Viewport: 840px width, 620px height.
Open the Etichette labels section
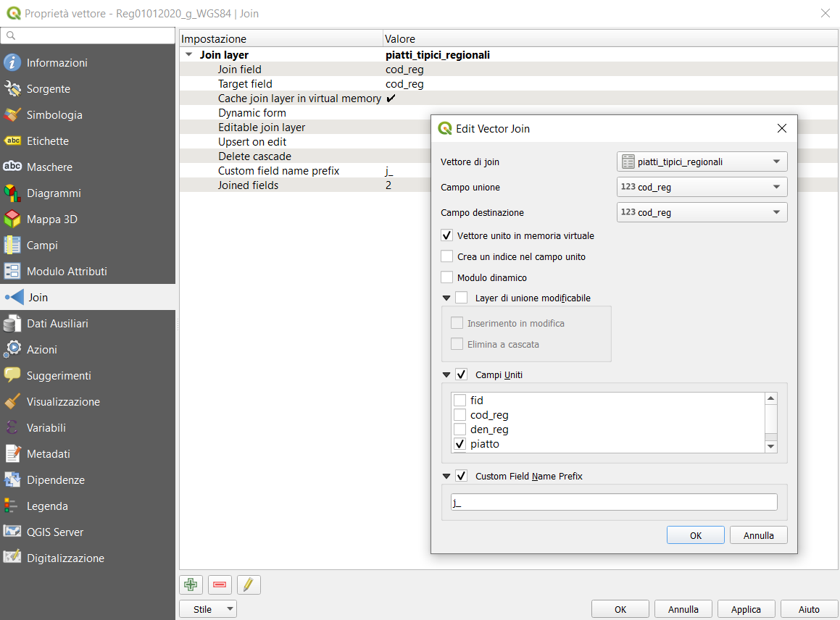click(47, 141)
